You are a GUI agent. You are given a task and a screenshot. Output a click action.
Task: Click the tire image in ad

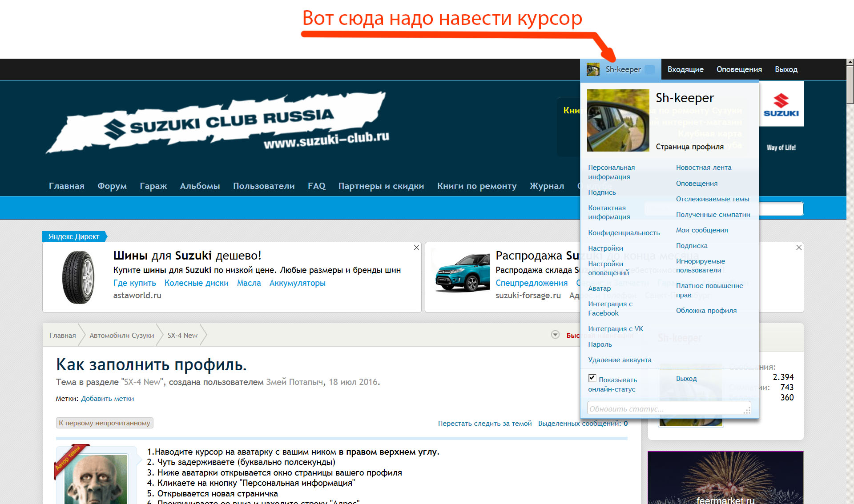tap(78, 277)
